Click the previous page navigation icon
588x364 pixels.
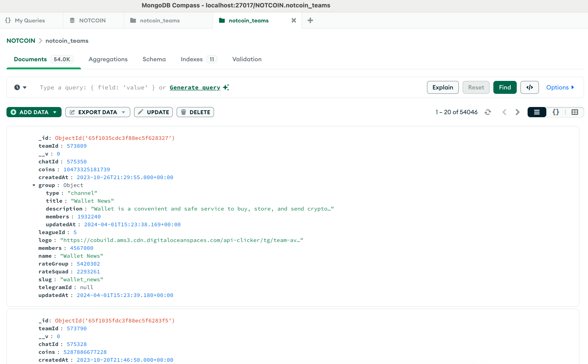click(504, 112)
